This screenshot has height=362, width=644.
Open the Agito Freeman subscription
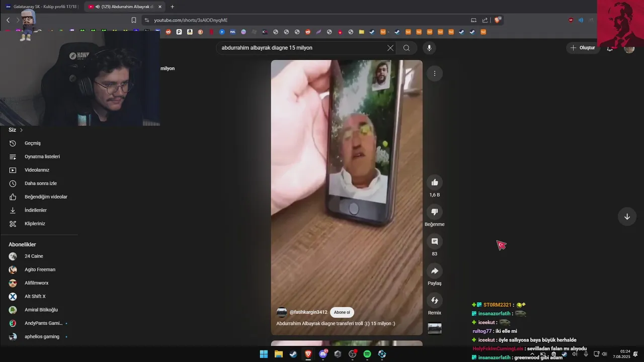(x=40, y=269)
